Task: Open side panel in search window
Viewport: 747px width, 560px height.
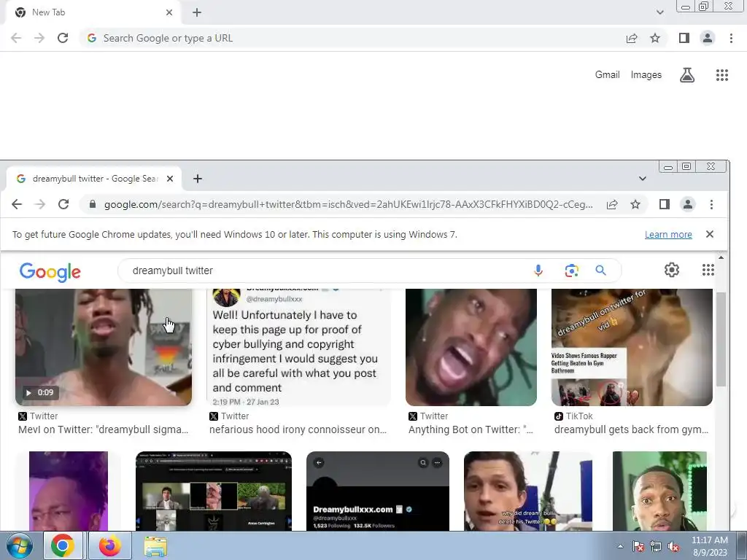Action: click(x=665, y=204)
